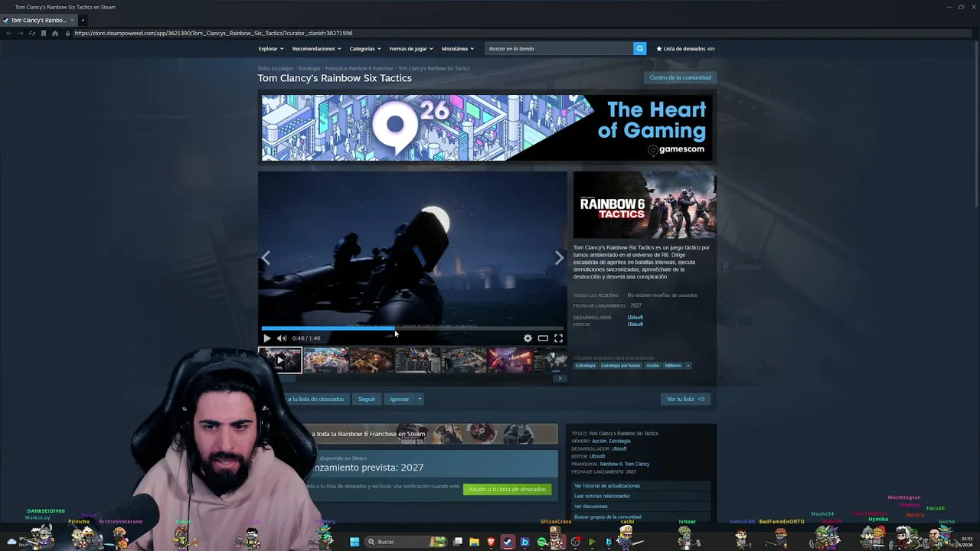Open File Explorer from the taskbar

coord(475,542)
